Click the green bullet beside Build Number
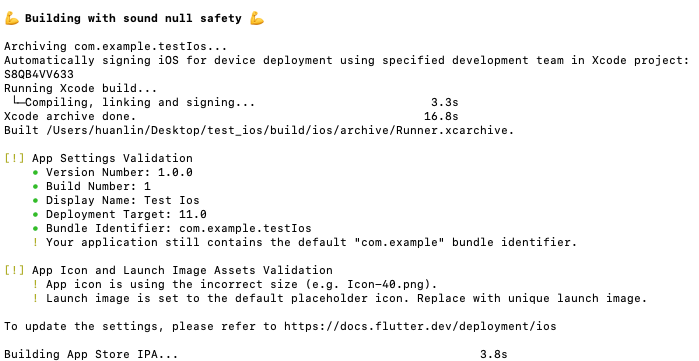 point(36,186)
